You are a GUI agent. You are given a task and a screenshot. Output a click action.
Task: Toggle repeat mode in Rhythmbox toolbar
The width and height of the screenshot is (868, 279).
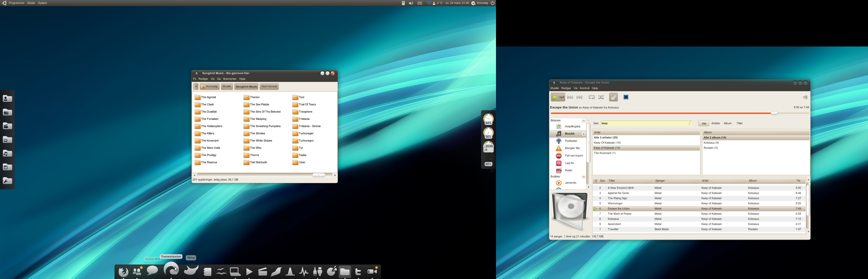pos(592,97)
